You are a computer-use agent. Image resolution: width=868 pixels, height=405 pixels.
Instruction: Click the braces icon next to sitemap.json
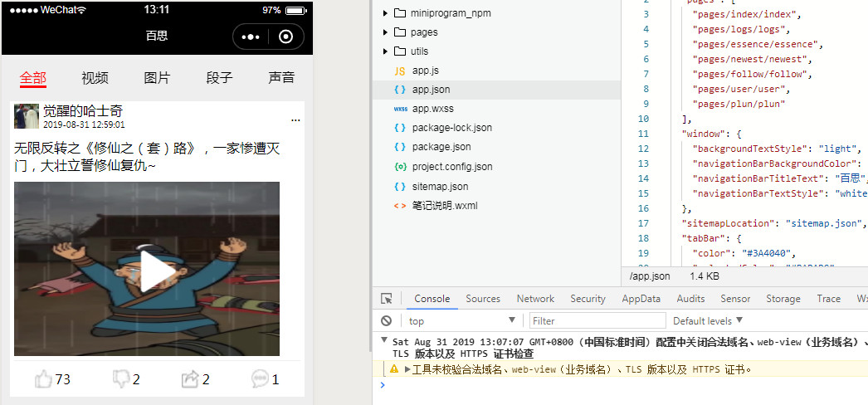[400, 187]
